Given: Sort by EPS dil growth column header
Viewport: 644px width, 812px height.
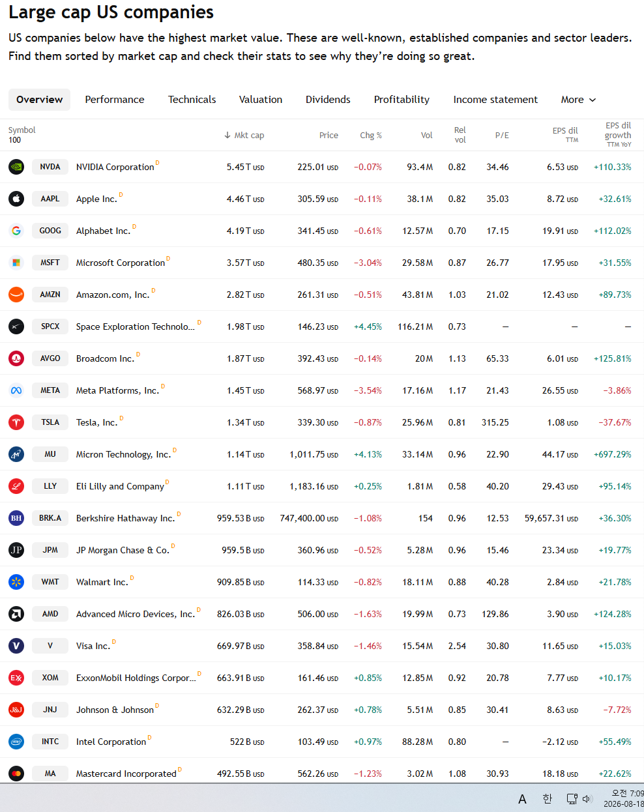Looking at the screenshot, I should 618,134.
